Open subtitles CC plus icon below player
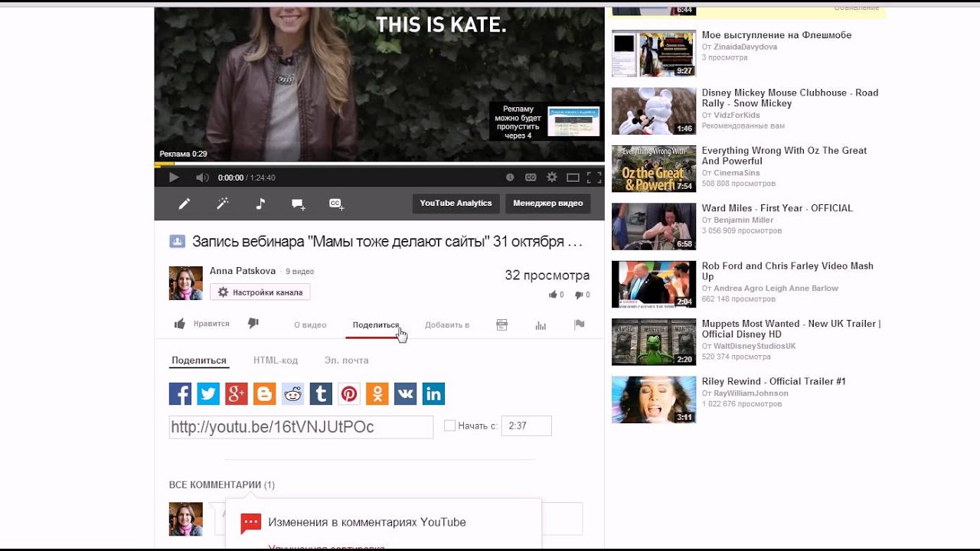The width and height of the screenshot is (980, 551). tap(336, 204)
